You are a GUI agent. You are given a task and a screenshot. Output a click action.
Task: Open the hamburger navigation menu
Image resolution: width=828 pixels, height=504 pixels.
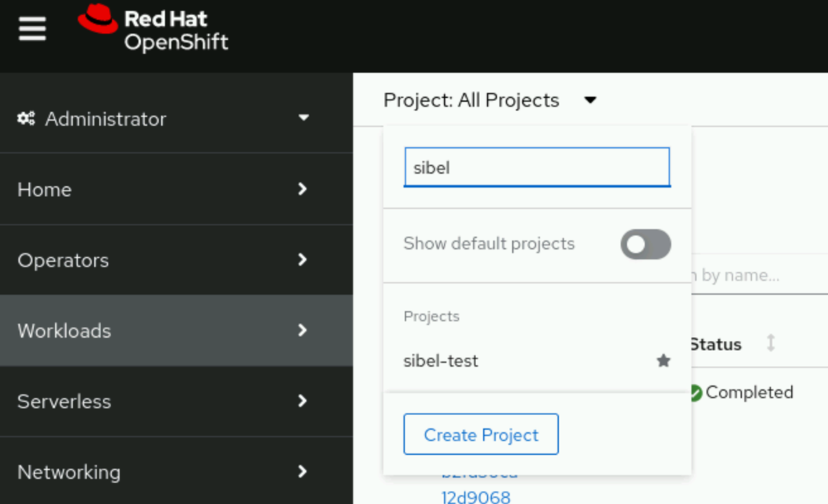[32, 28]
